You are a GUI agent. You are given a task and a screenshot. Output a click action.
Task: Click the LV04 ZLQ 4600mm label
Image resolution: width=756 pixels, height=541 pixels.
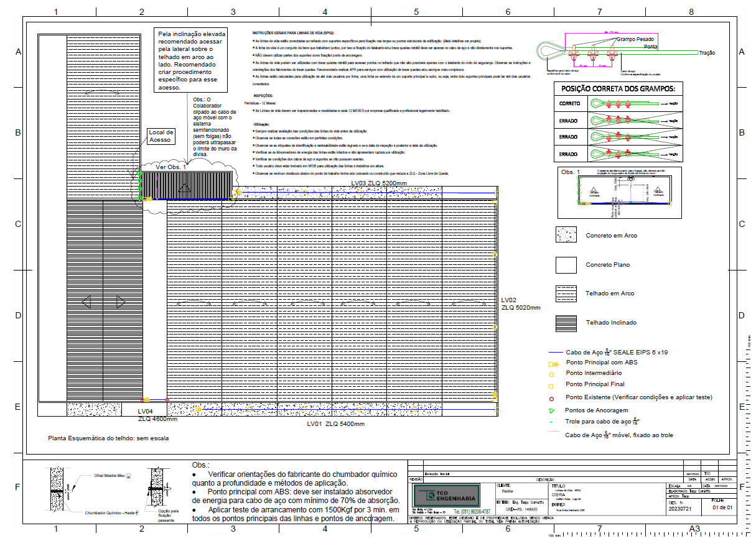157,415
